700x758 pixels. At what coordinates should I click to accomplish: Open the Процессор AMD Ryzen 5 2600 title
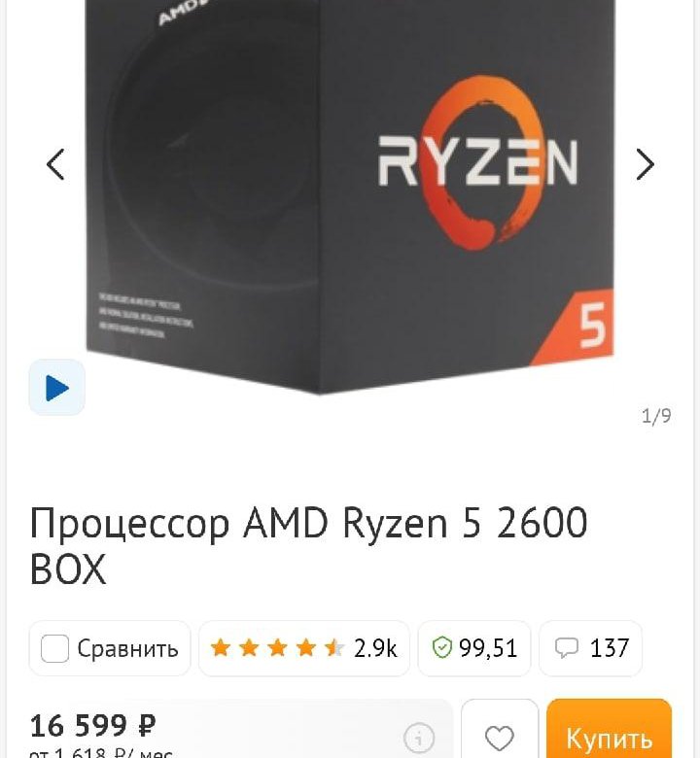coord(308,545)
